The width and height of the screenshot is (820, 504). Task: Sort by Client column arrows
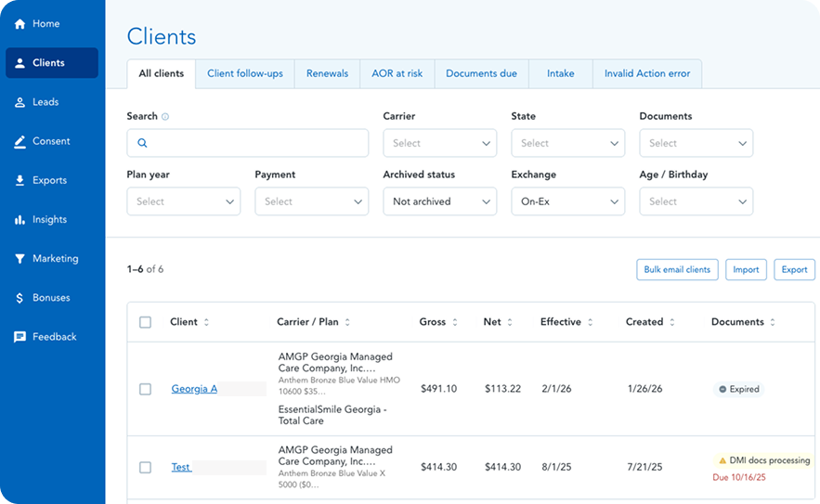(206, 322)
